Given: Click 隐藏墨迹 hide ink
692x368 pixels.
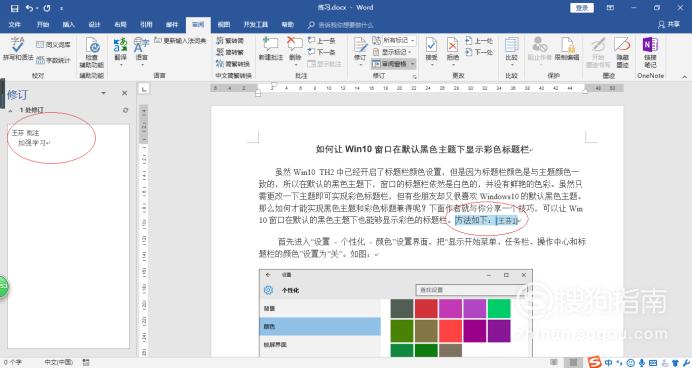Looking at the screenshot, I should 622,52.
